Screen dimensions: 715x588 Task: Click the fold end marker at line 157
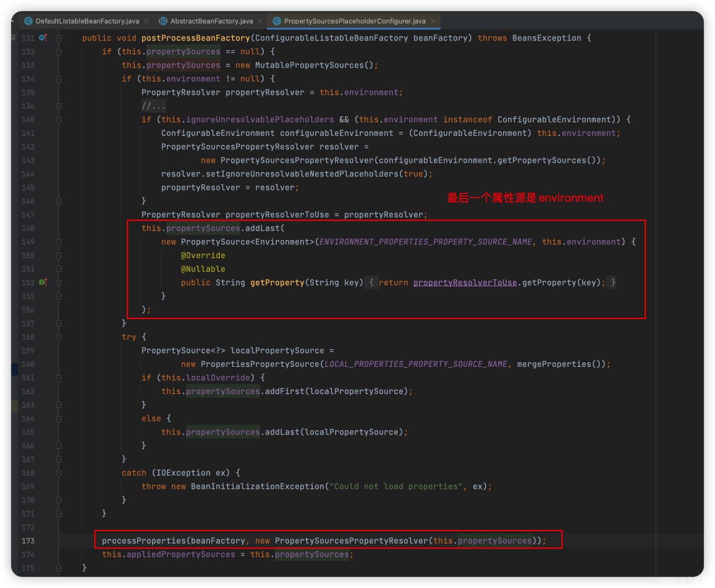[x=59, y=324]
